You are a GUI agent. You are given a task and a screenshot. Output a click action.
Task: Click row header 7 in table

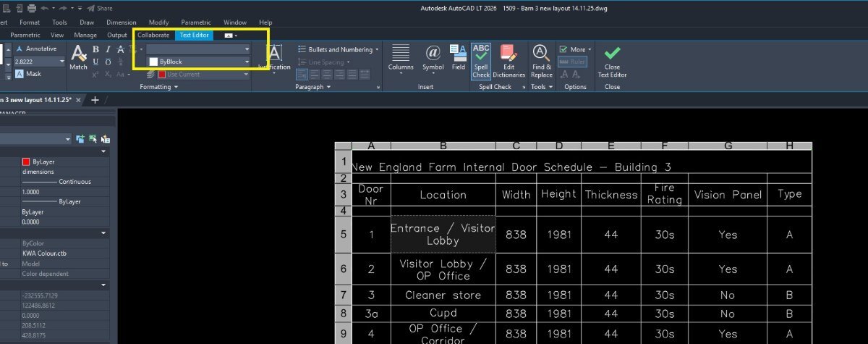344,295
